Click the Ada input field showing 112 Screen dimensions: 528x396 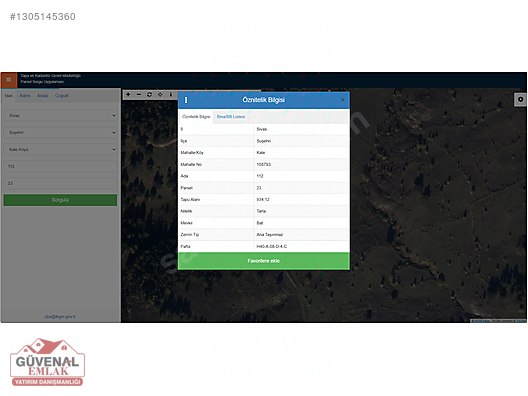point(61,166)
